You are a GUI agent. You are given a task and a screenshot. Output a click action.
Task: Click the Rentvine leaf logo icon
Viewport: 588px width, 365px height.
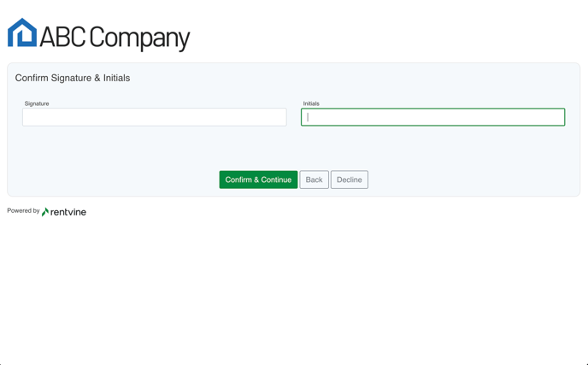[x=45, y=212]
